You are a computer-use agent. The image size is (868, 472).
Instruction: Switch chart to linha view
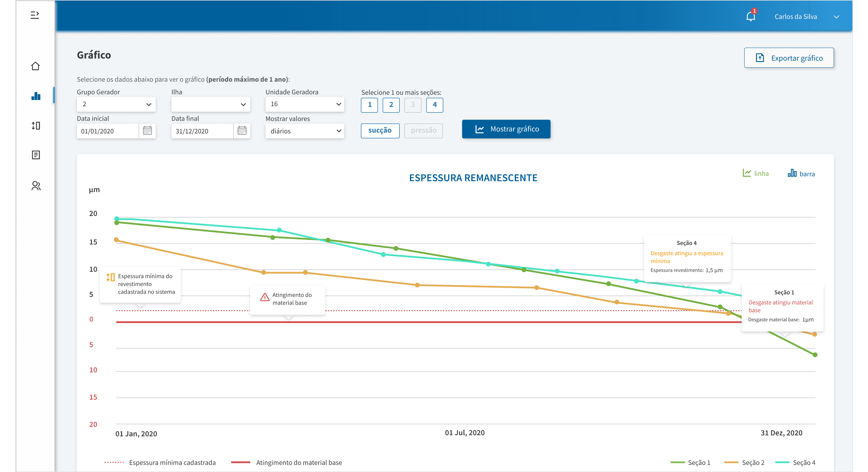[755, 173]
